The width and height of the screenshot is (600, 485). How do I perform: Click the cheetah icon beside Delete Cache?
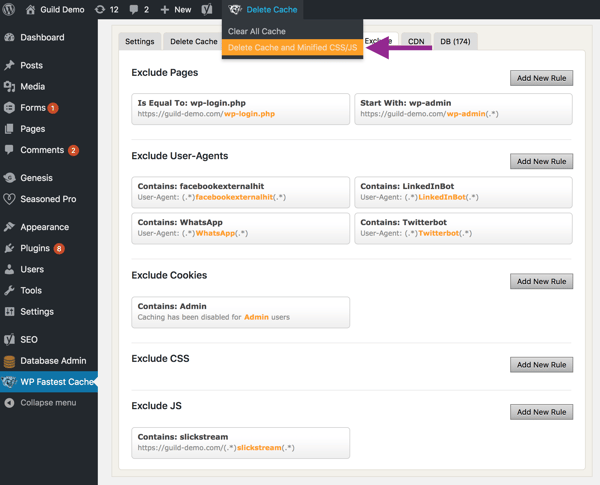(x=235, y=10)
